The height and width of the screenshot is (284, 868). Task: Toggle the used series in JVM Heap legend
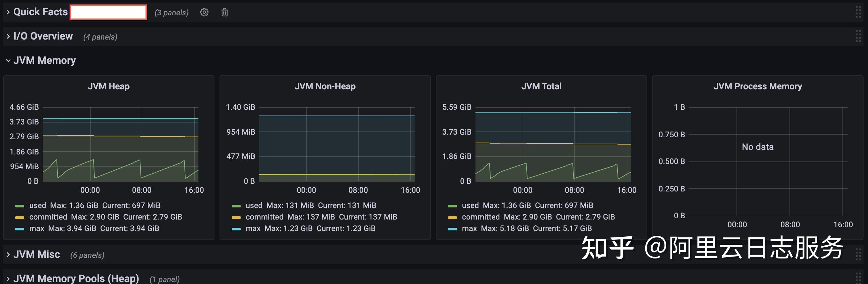pyautogui.click(x=37, y=206)
